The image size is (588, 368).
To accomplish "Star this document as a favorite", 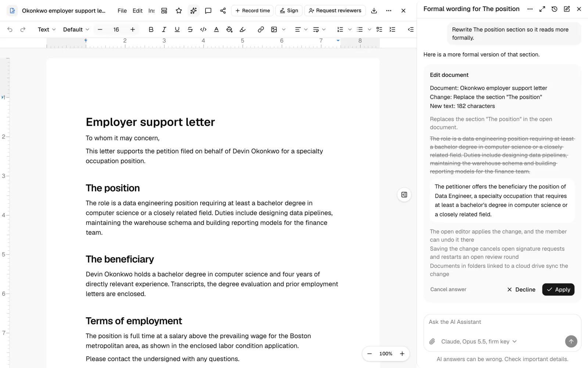I will tap(179, 11).
